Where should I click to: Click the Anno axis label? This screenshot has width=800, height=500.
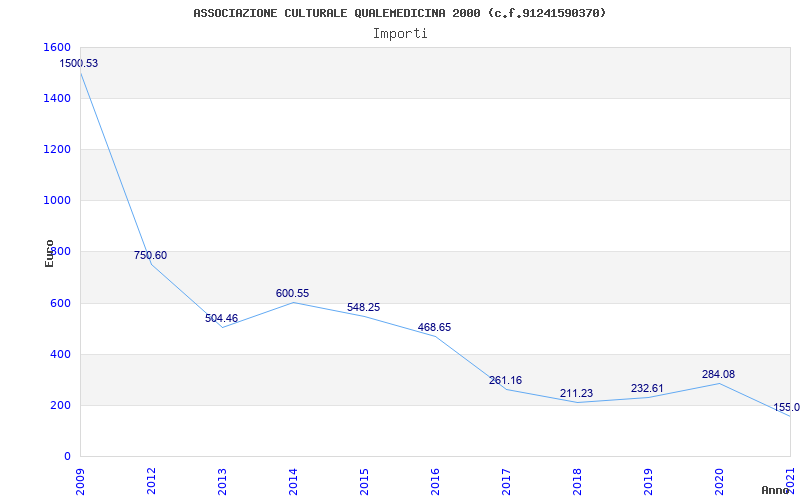[775, 490]
